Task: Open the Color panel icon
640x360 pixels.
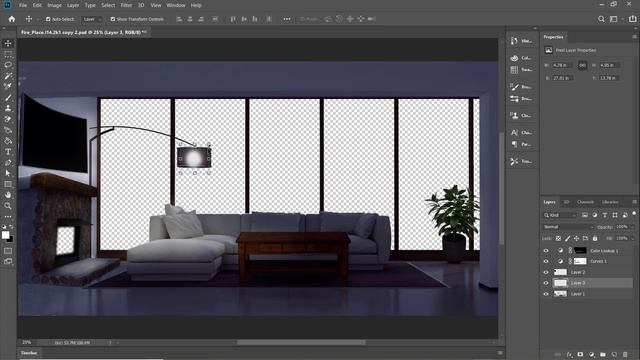Action: pos(514,58)
